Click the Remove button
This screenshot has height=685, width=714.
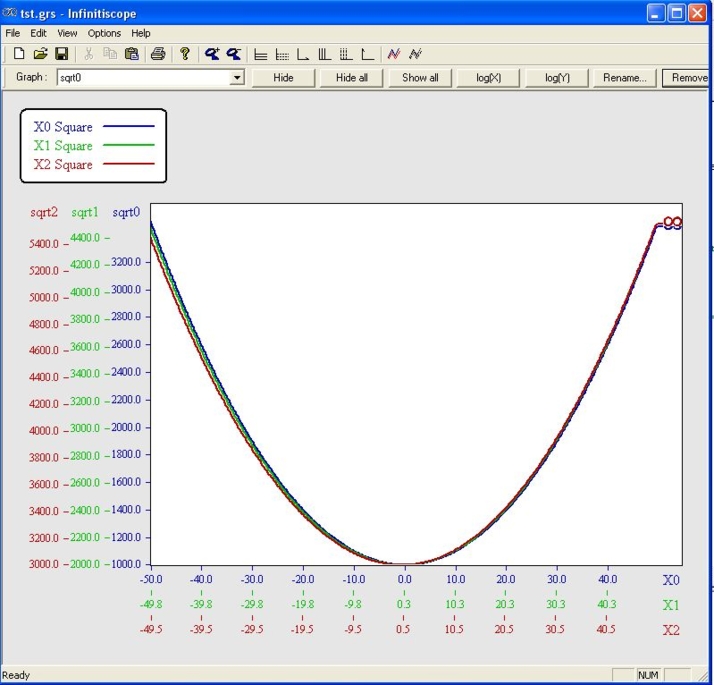tap(686, 77)
